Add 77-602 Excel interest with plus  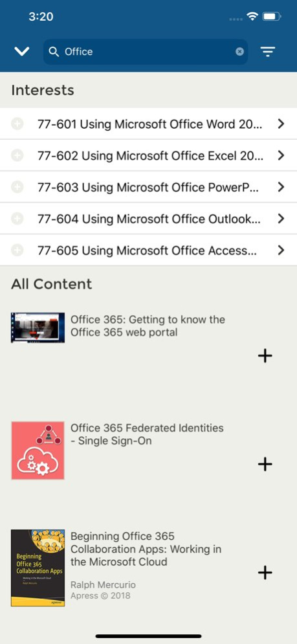point(17,155)
